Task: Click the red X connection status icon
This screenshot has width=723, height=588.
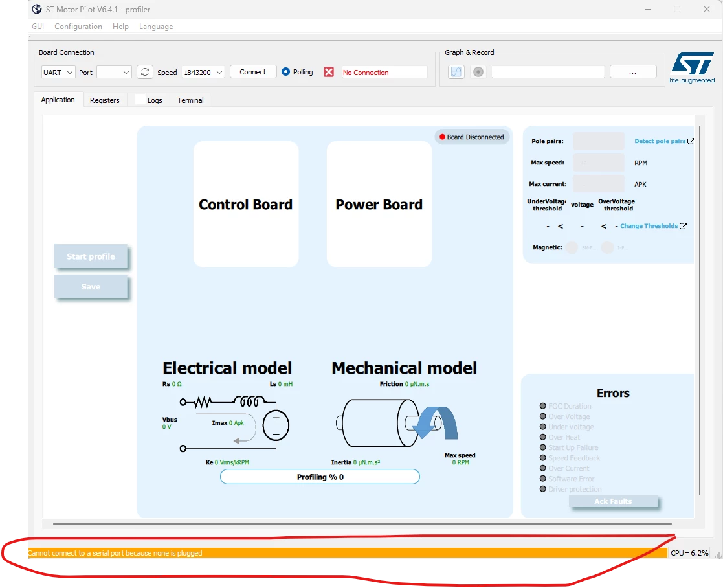Action: [328, 72]
